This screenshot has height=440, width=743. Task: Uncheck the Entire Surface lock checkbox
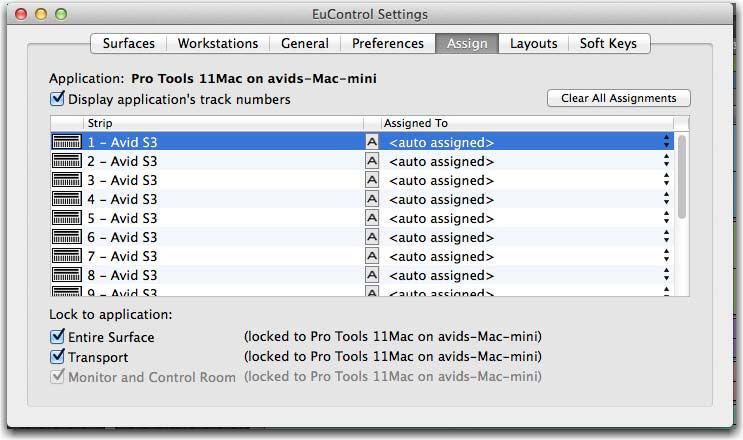pyautogui.click(x=57, y=336)
